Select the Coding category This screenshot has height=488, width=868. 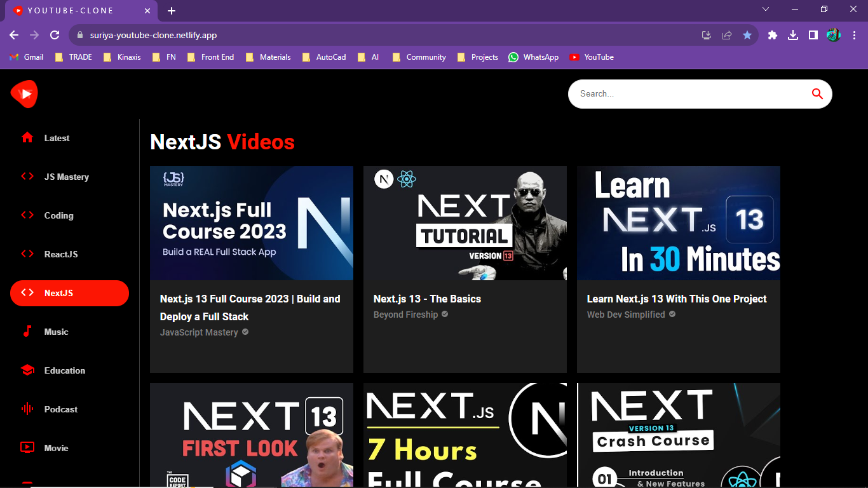(69, 215)
